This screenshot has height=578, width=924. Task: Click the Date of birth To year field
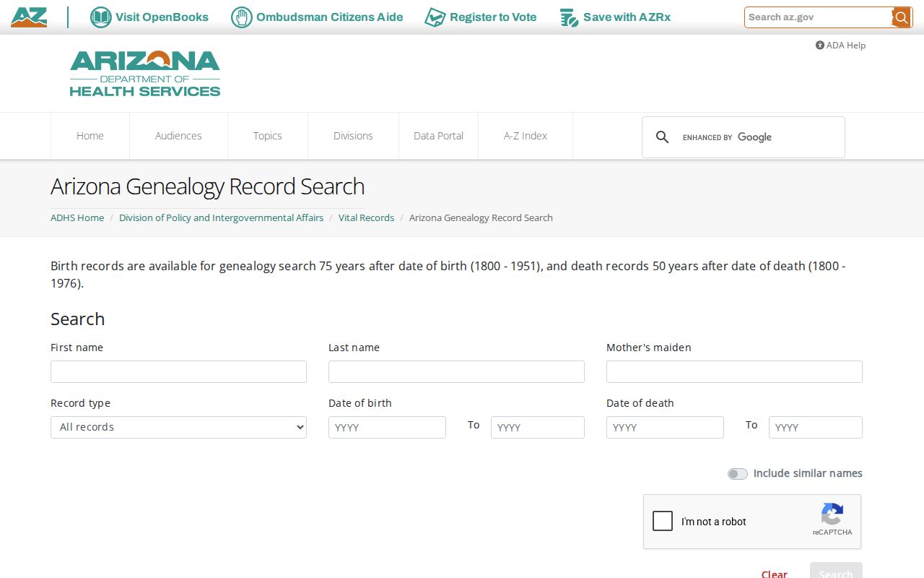click(x=538, y=427)
